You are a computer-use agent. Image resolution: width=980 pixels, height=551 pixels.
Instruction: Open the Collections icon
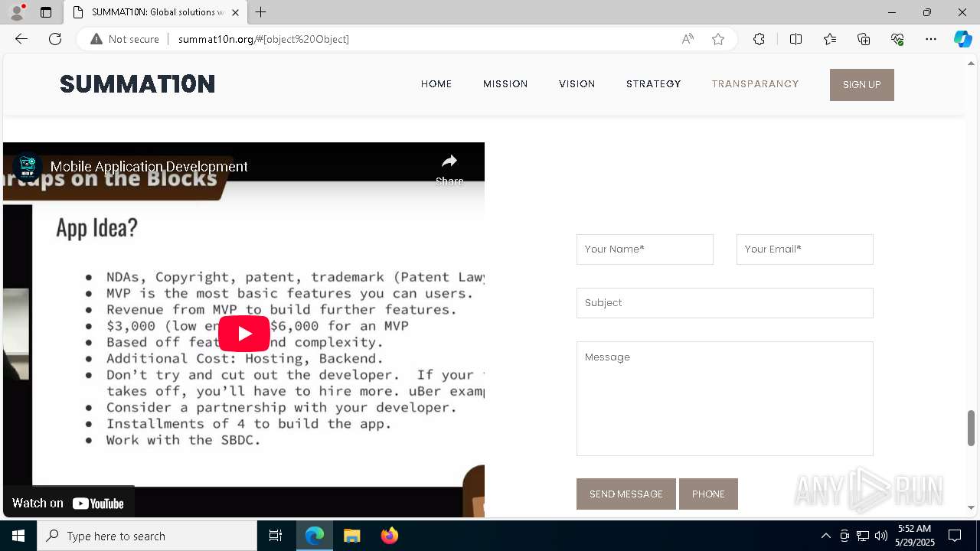[x=864, y=39]
